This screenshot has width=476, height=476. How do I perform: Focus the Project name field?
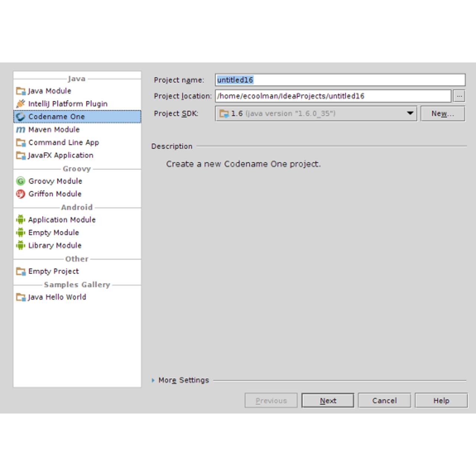point(340,80)
